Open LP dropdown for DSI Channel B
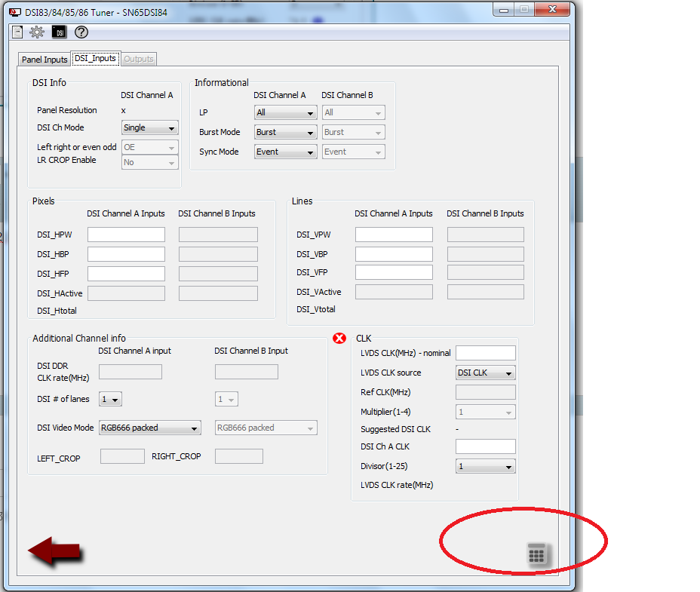The width and height of the screenshot is (700, 592). click(354, 112)
